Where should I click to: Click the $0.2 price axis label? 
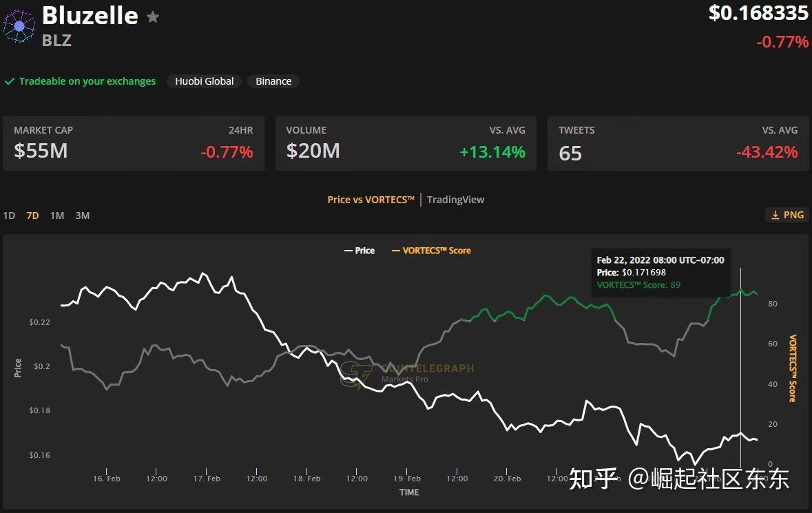(x=42, y=366)
